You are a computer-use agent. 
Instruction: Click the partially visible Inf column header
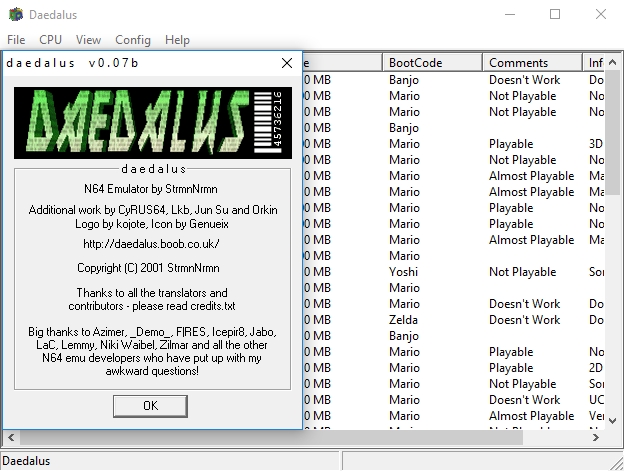click(594, 63)
